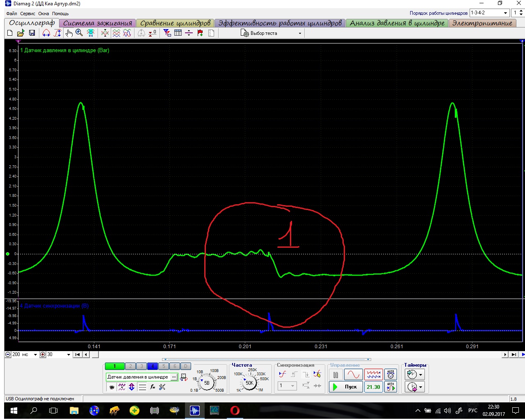Click the ellipsis button beside sensor name field

tap(174, 377)
